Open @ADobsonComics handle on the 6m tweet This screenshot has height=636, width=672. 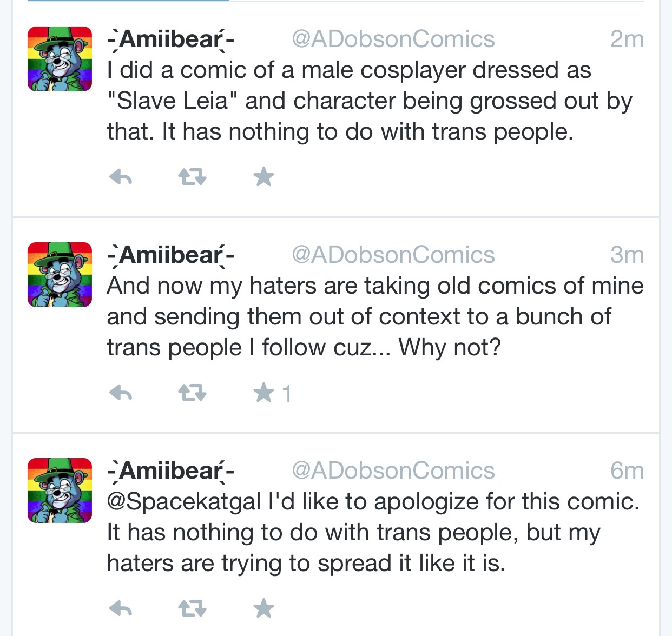tap(393, 471)
